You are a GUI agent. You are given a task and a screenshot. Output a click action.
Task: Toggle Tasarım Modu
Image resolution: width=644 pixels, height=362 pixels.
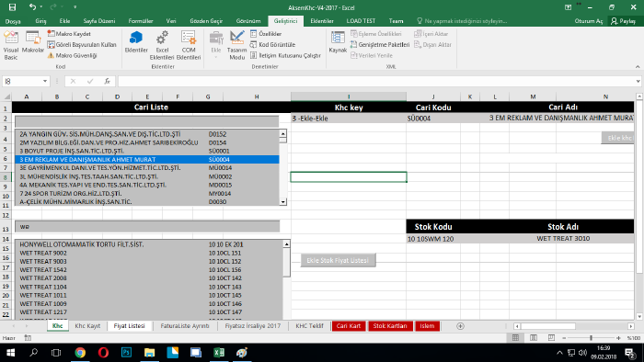tap(237, 45)
